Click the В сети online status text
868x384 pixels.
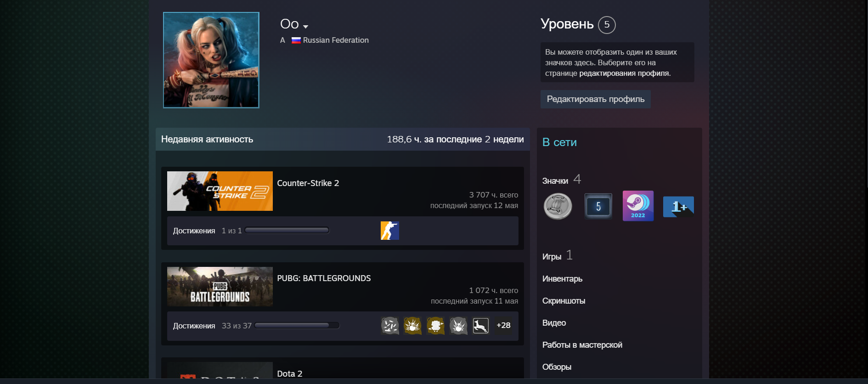pos(559,142)
